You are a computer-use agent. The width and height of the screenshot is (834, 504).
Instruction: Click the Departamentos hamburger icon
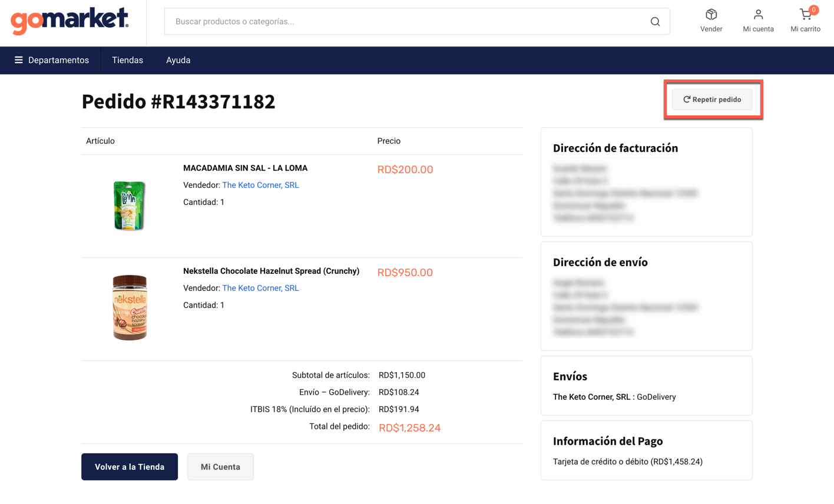click(x=19, y=60)
